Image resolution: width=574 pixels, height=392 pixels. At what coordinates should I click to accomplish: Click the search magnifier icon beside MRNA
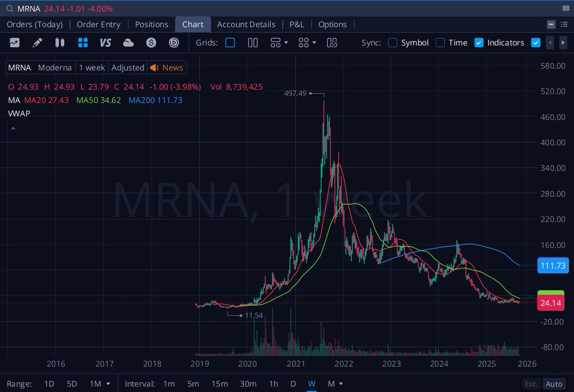click(x=9, y=9)
